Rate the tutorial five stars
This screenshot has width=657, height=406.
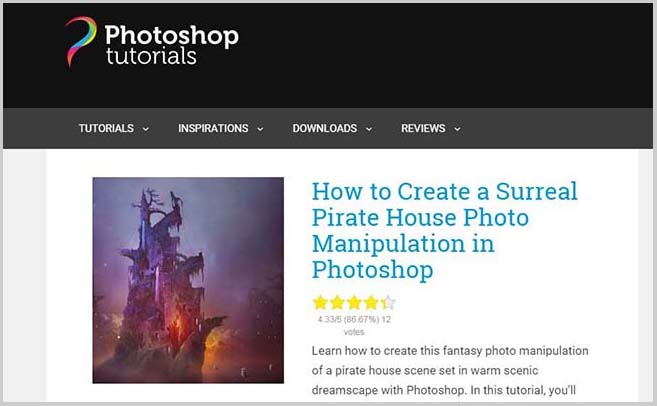click(x=388, y=302)
